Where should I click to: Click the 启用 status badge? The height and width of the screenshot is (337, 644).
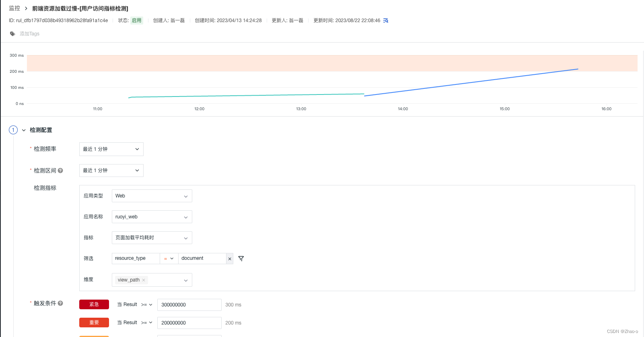point(137,21)
